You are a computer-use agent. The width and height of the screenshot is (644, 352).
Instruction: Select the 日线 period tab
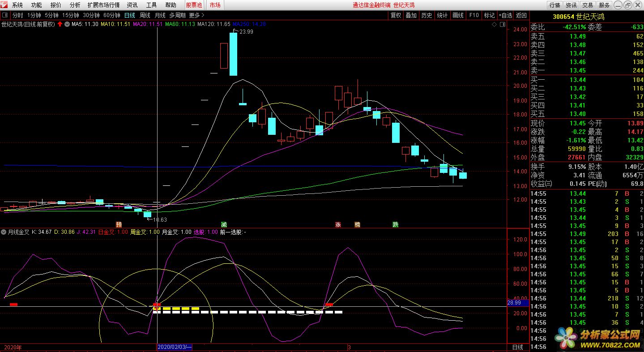[130, 15]
